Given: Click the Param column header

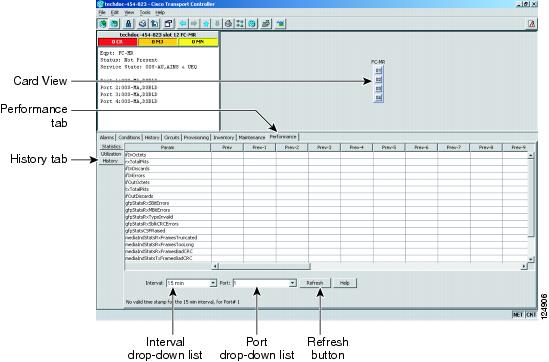Looking at the screenshot, I should [168, 147].
